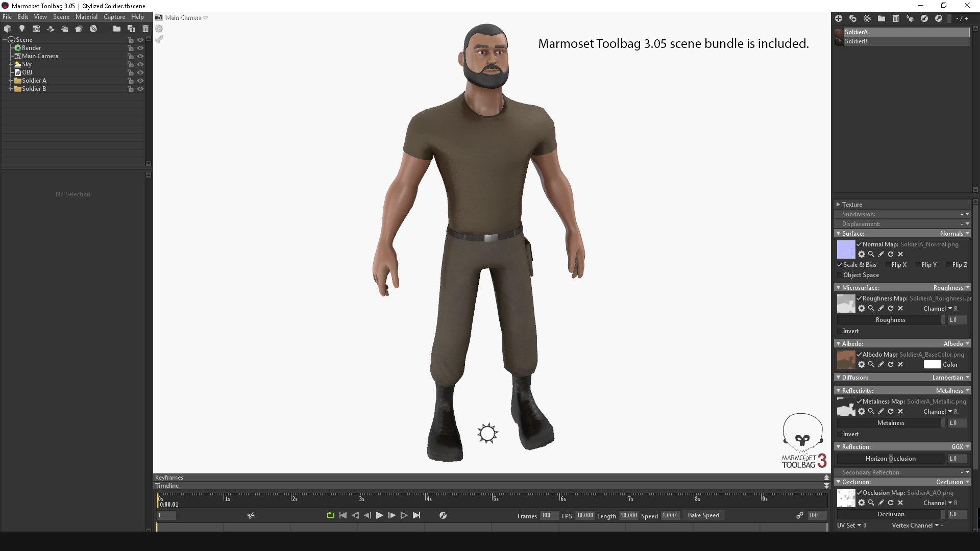Image resolution: width=980 pixels, height=551 pixels.
Task: Apply material to selected mesh icon
Action: coord(910,18)
